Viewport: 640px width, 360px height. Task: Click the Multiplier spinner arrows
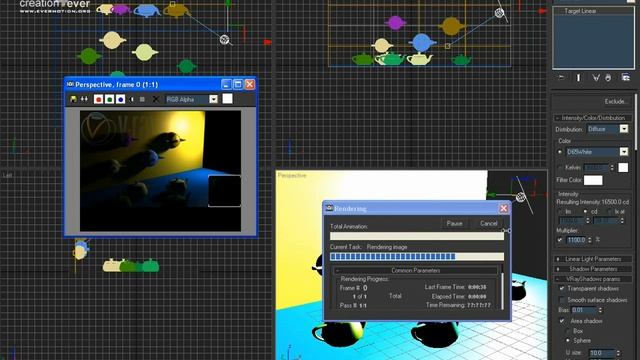point(590,240)
